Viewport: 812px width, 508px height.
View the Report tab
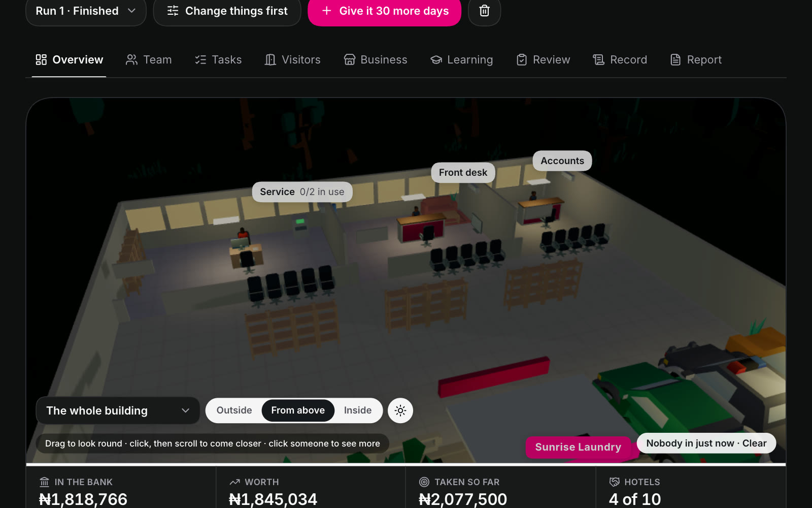coord(696,60)
